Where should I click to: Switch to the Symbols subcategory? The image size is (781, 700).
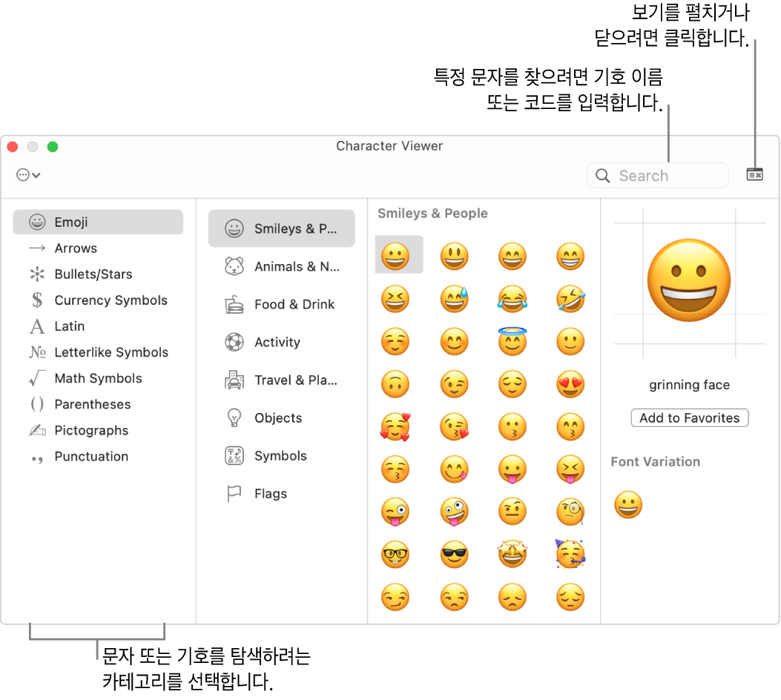pos(281,455)
